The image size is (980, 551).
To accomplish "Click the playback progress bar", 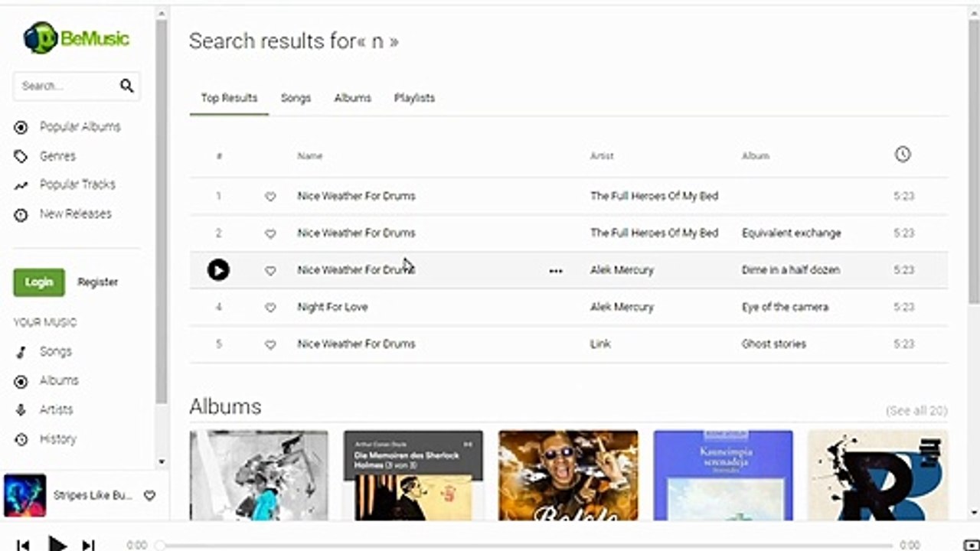I will pos(526,546).
